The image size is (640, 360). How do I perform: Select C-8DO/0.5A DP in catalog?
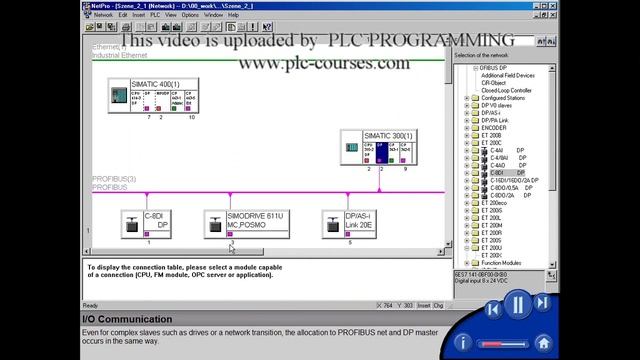pos(511,188)
